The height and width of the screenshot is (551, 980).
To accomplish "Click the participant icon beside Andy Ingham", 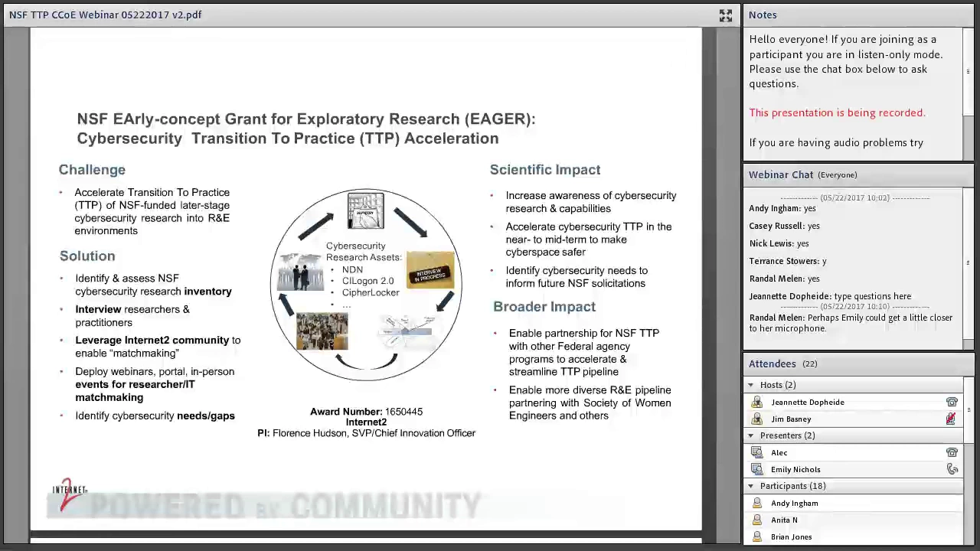I will [x=757, y=504].
